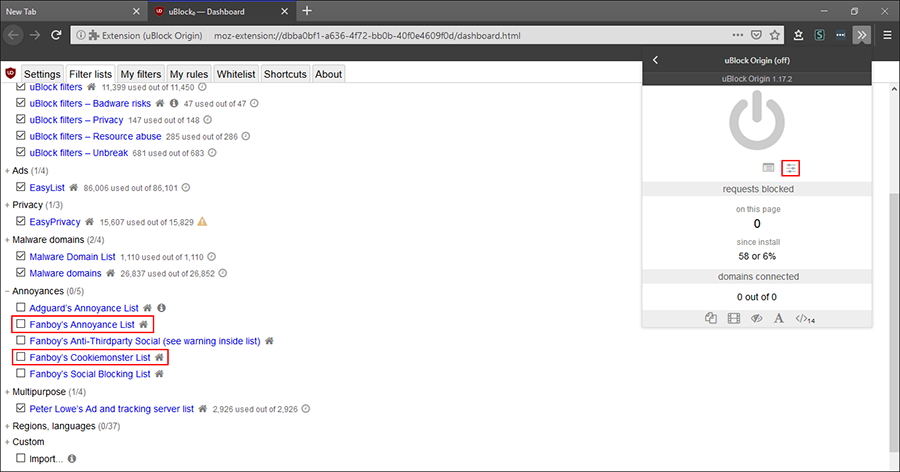Viewport: 900px width, 472px height.
Task: Toggle the JavaScript disable code icon
Action: tap(805, 319)
